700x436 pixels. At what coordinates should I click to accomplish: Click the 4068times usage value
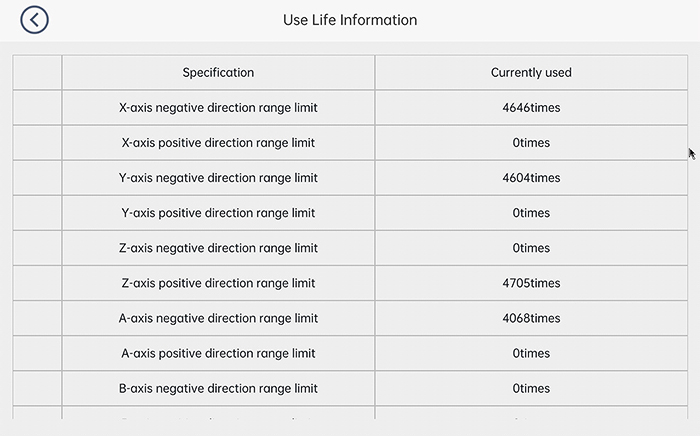531,318
